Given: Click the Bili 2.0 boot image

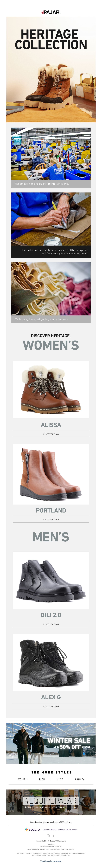Looking at the screenshot, I should 51,580.
